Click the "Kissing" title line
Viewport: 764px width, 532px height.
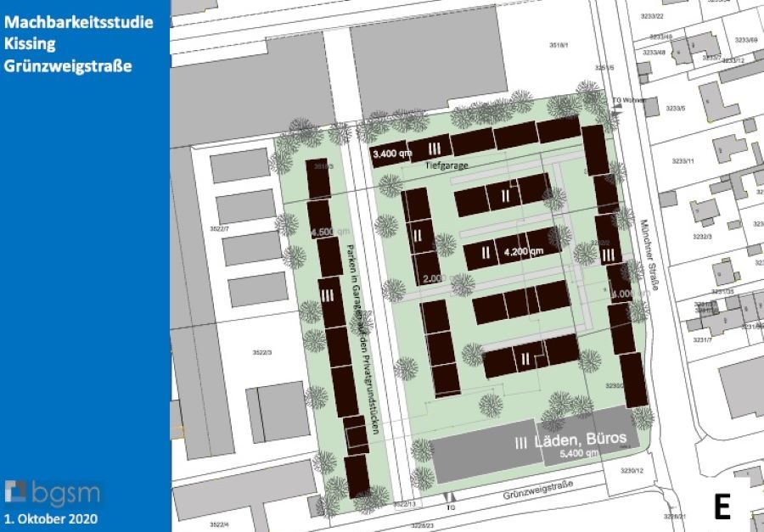[30, 44]
